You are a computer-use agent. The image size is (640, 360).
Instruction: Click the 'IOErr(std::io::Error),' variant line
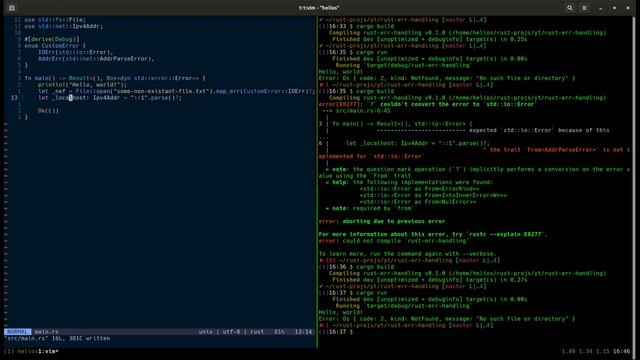pos(76,52)
